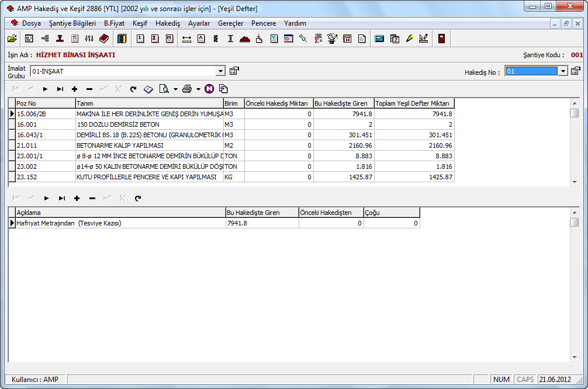The image size is (588, 389).
Task: Click the open folder icon in toolbar
Action: pyautogui.click(x=12, y=39)
